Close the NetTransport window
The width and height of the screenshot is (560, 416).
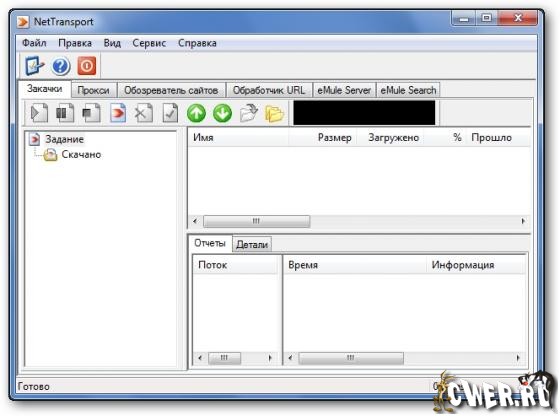tap(517, 18)
